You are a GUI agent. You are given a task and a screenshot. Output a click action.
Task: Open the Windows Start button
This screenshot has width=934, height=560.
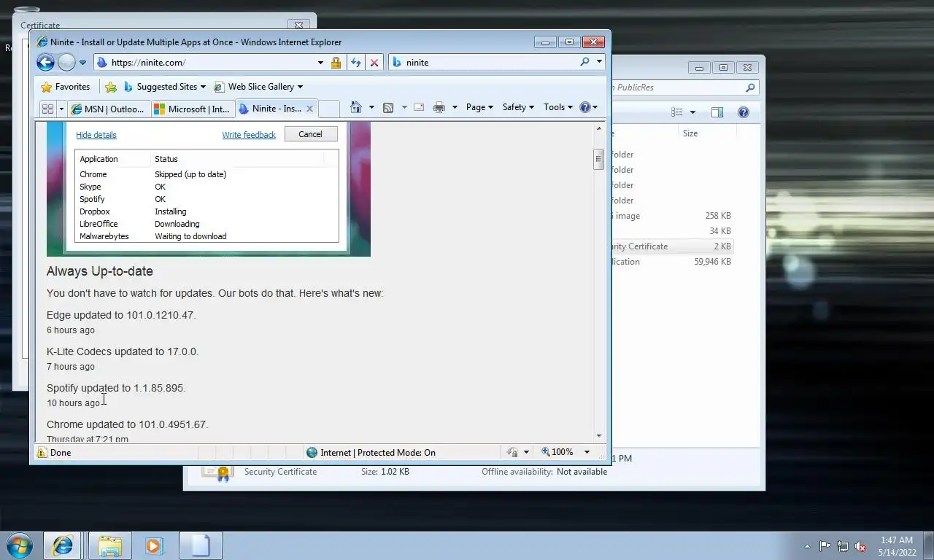point(20,545)
